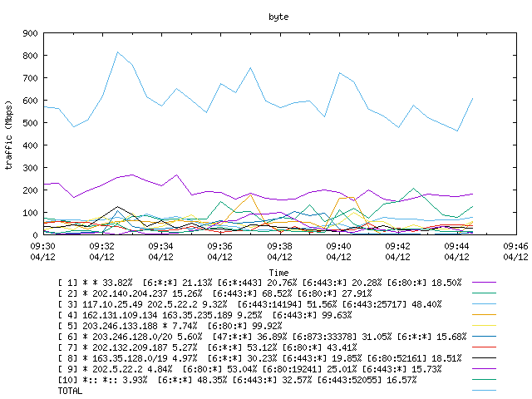Click the [6:80:*] 99.92% value in entry 5

click(245, 326)
